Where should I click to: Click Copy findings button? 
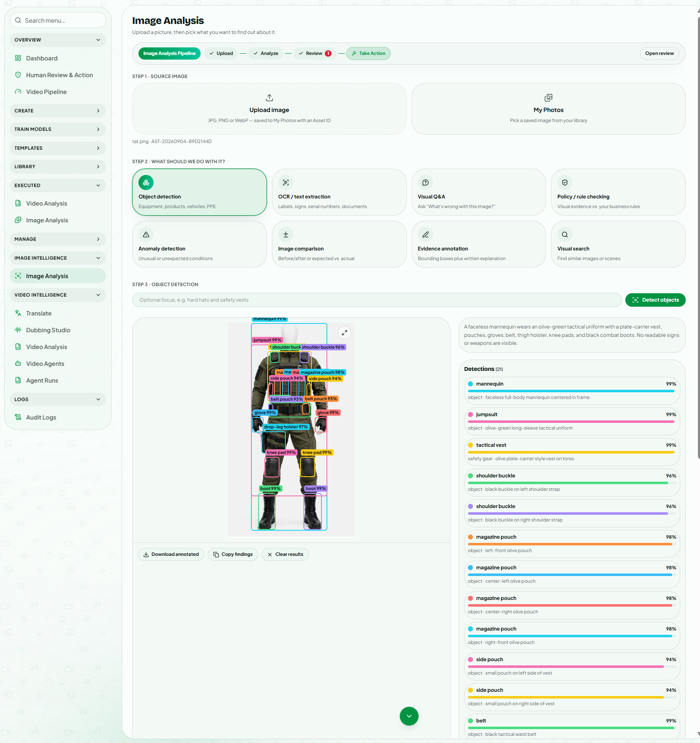click(x=233, y=554)
